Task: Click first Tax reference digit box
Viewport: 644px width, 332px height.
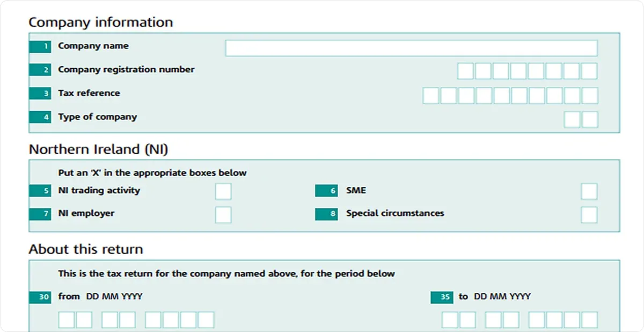Action: pyautogui.click(x=430, y=95)
